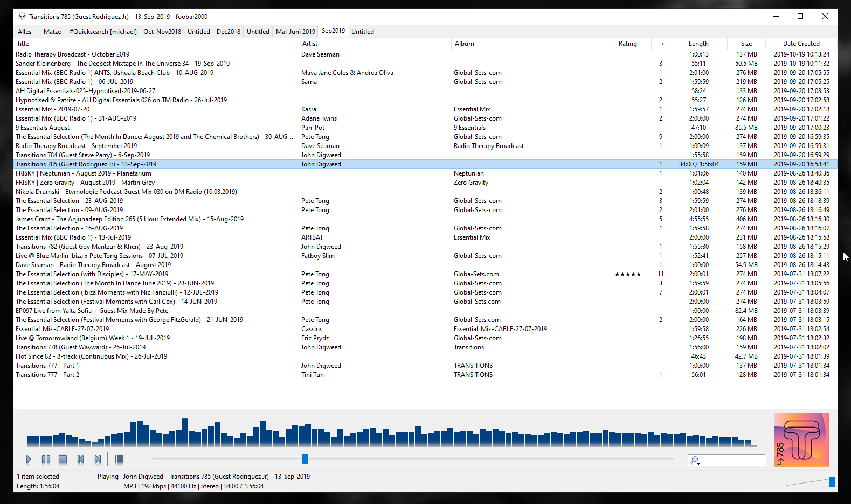This screenshot has width=851, height=504.
Task: Sort by the Rating column header
Action: click(627, 44)
